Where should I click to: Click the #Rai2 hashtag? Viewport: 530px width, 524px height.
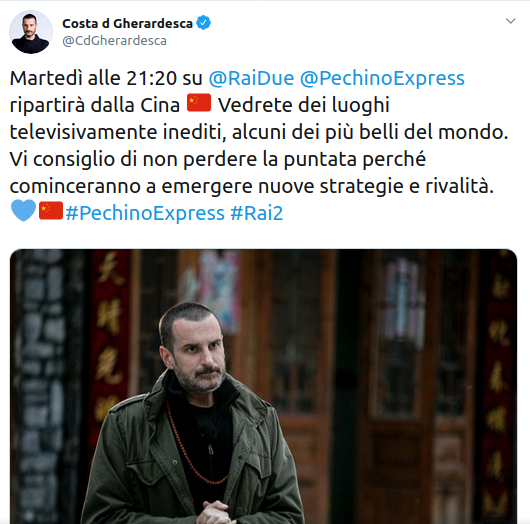click(x=257, y=213)
